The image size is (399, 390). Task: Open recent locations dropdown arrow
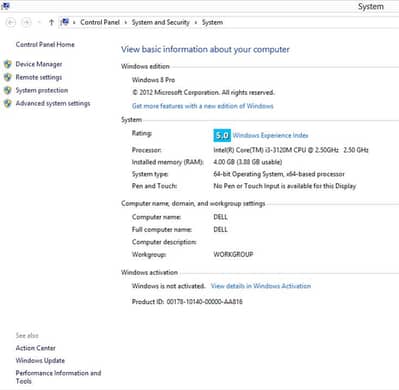click(39, 22)
